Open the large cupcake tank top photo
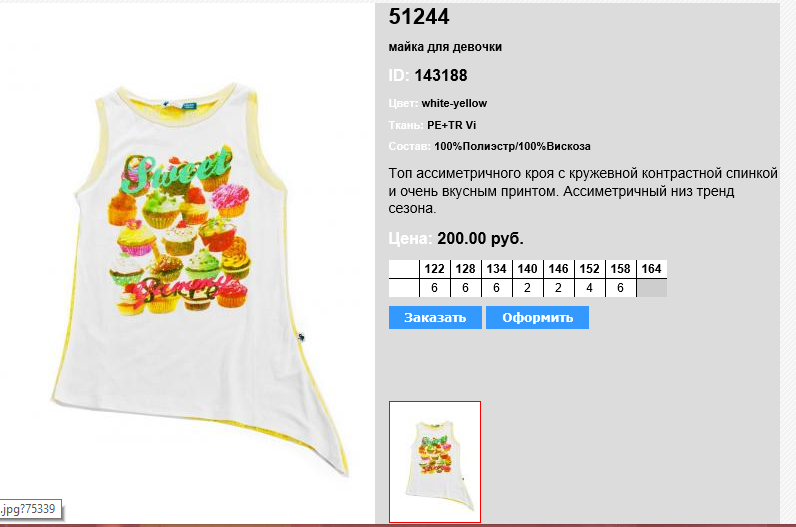Screen dimensions: 796x527 (201, 279)
